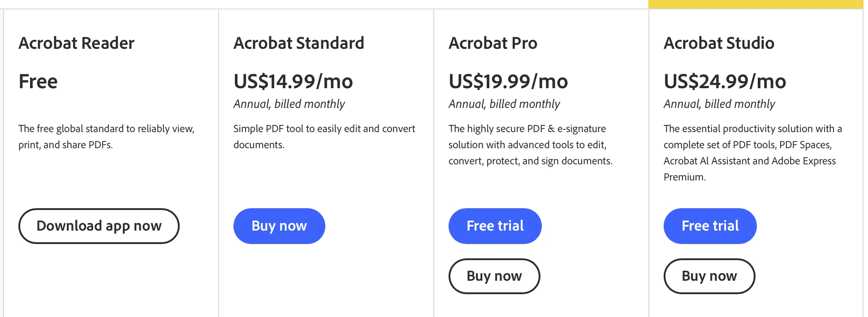
Task: Click the US$14.99/mo price
Action: (293, 81)
